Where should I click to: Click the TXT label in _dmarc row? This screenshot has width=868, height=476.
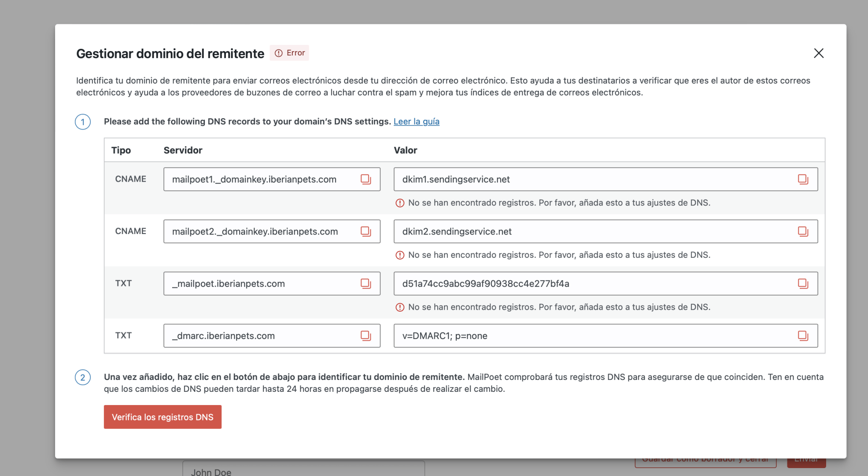[123, 335]
